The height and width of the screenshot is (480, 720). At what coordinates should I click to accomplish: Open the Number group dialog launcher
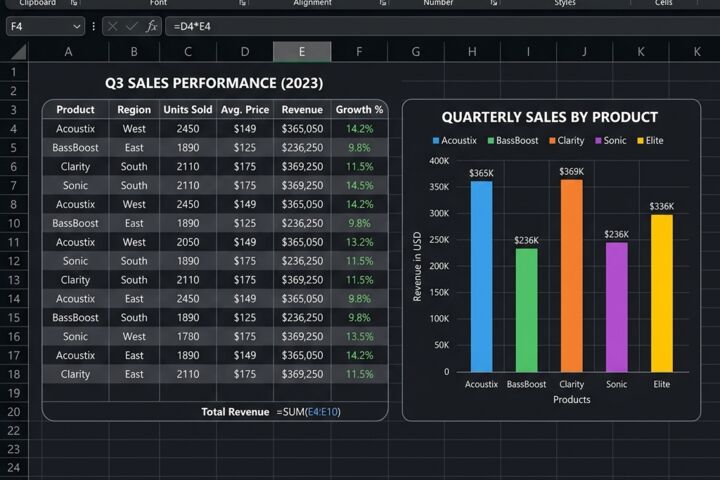[494, 3]
